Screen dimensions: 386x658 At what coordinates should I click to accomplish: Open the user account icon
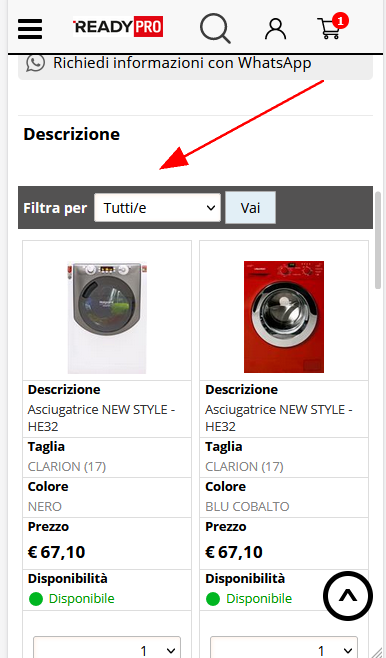(276, 29)
